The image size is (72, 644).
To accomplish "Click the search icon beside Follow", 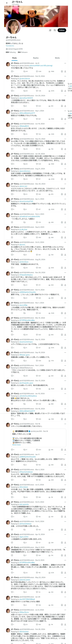I will (55, 30).
